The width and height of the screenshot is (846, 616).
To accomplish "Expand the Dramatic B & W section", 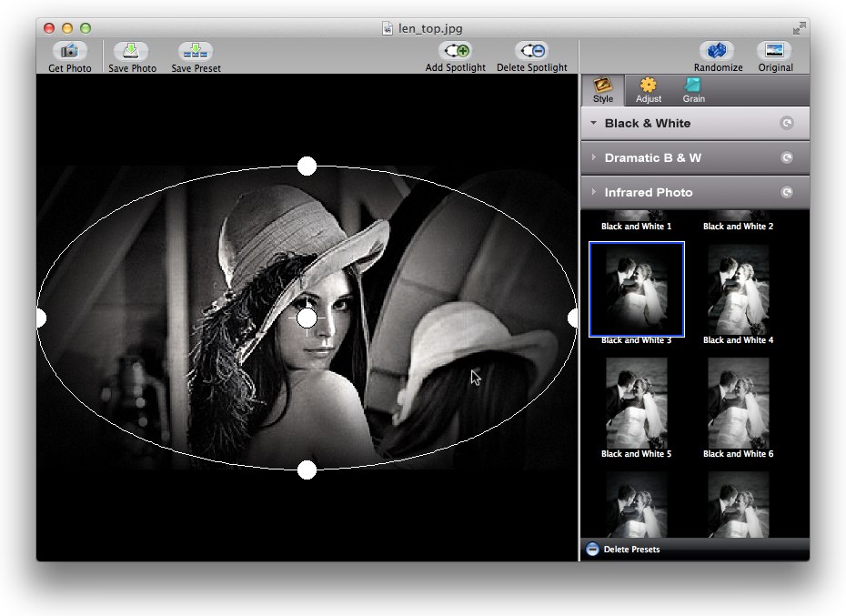I will click(695, 157).
